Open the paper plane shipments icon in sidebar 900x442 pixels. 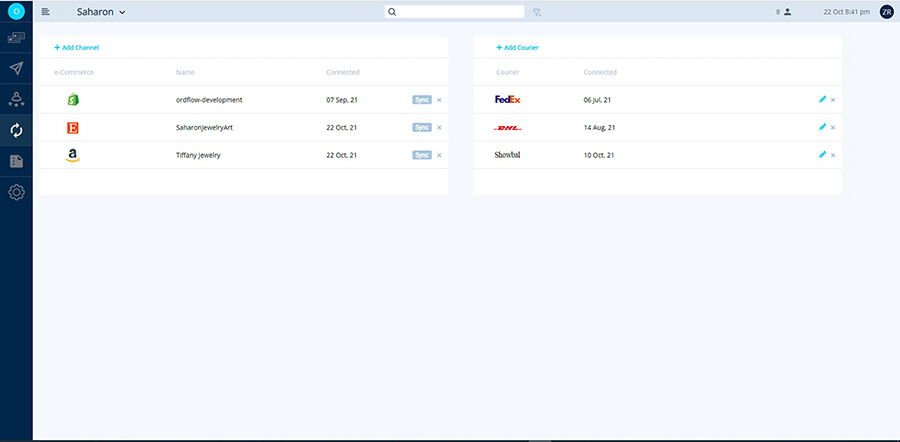(x=16, y=68)
